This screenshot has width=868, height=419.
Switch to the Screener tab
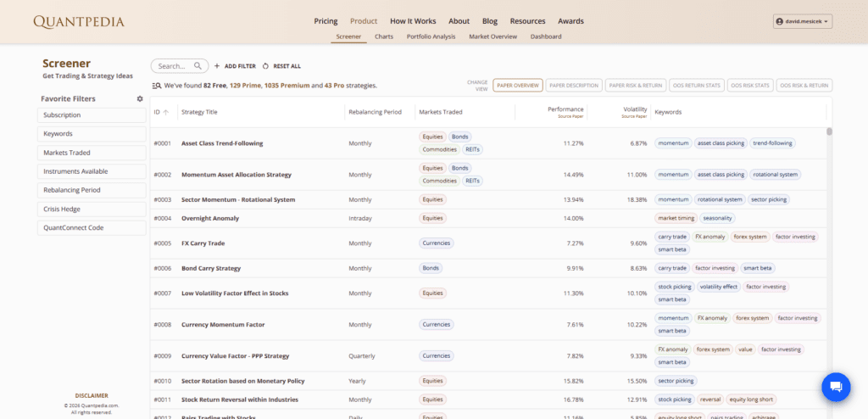pos(348,36)
